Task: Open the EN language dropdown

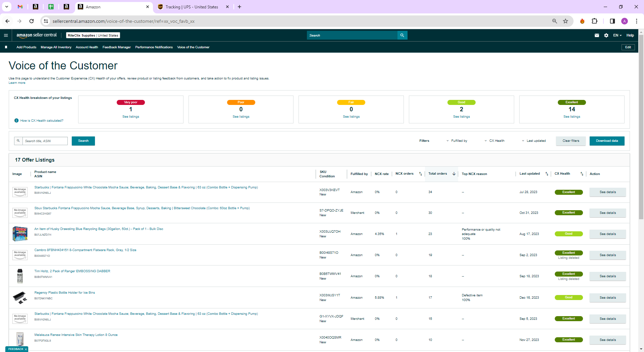Action: pyautogui.click(x=617, y=35)
